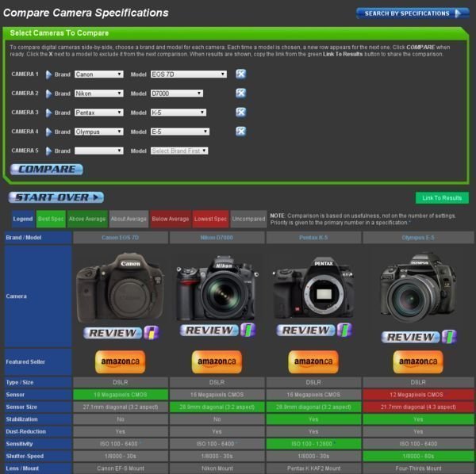Open Camera 4 Model dropdown showing E-5
The height and width of the screenshot is (474, 476).
pyautogui.click(x=180, y=132)
